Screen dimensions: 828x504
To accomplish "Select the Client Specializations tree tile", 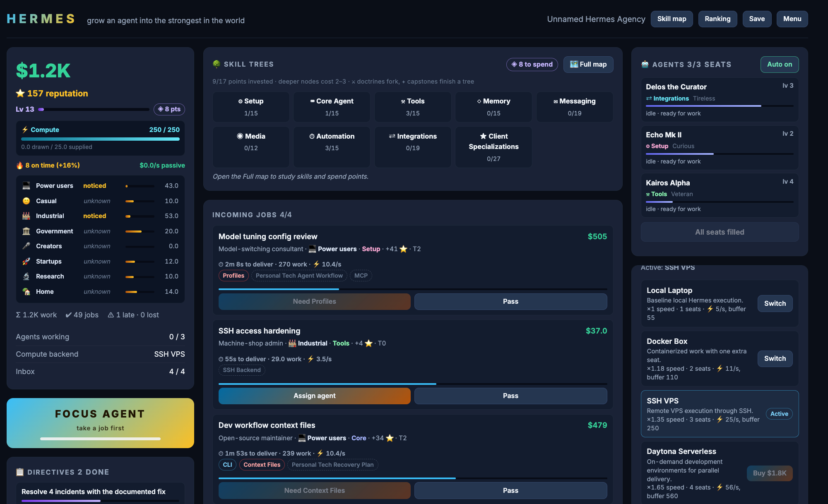I will click(x=493, y=147).
